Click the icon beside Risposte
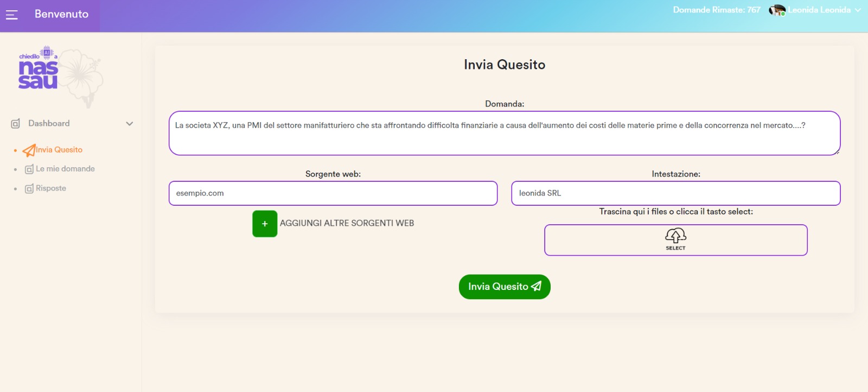Image resolution: width=868 pixels, height=392 pixels. [29, 189]
